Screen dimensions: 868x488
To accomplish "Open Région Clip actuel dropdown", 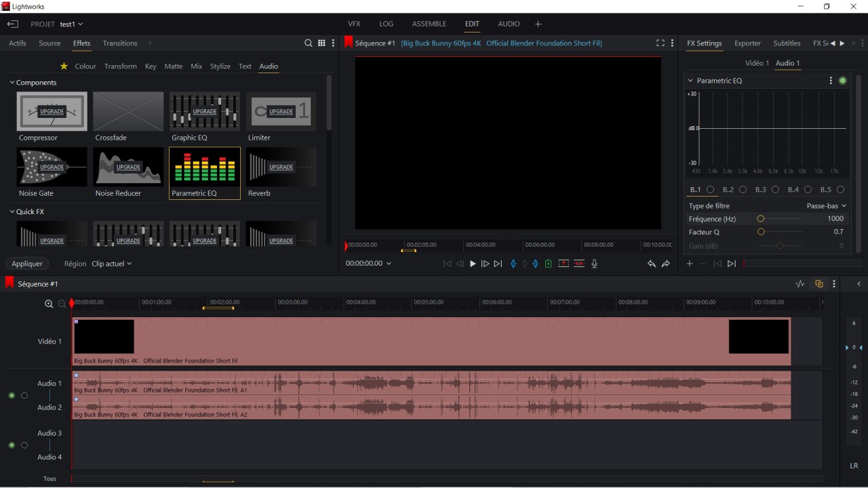I will point(112,264).
